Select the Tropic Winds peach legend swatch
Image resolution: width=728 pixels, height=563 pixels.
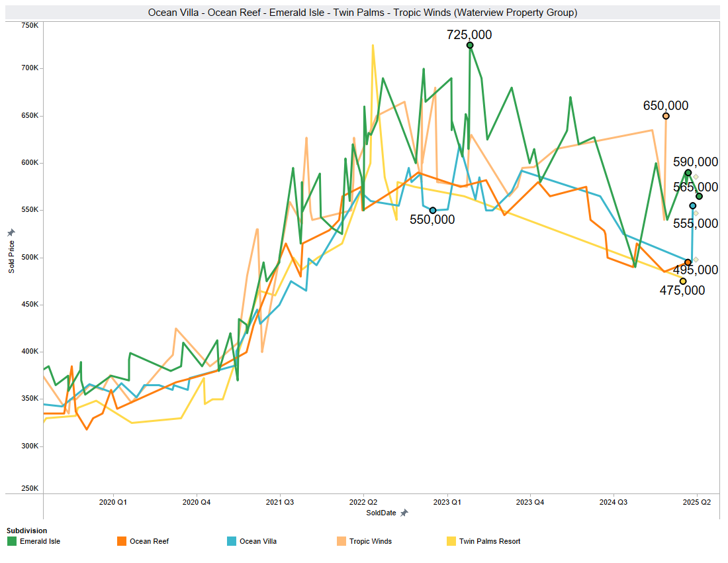pyautogui.click(x=341, y=541)
